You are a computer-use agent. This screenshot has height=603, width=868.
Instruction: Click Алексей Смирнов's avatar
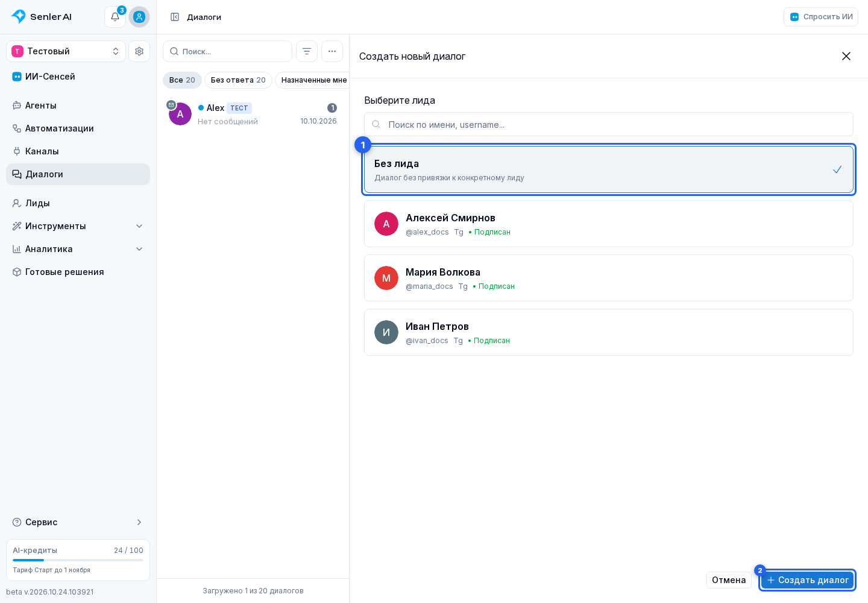point(386,224)
